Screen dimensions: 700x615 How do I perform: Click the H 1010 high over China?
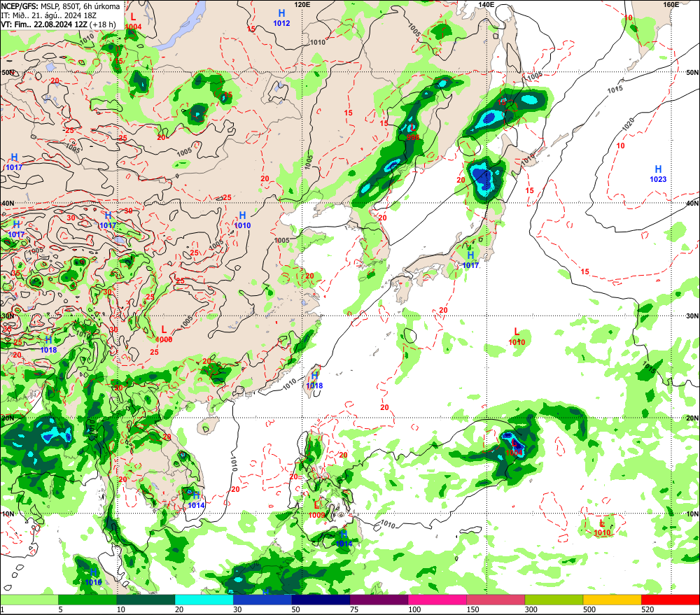(242, 220)
